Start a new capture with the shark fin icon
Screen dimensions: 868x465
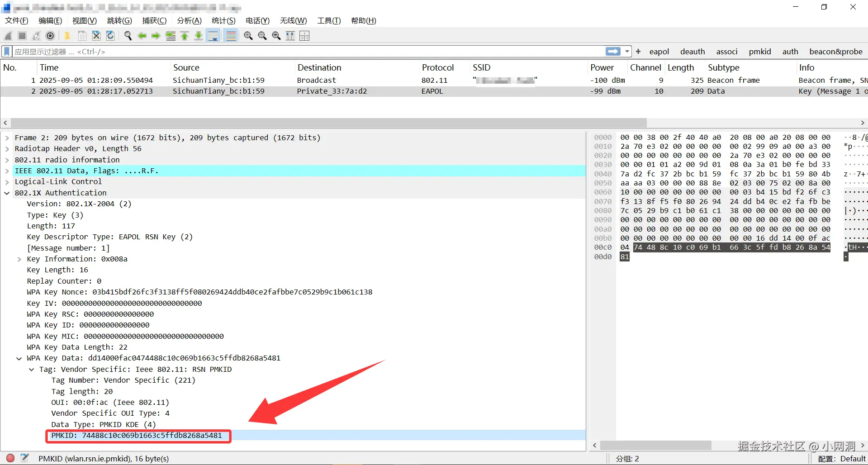click(x=8, y=36)
